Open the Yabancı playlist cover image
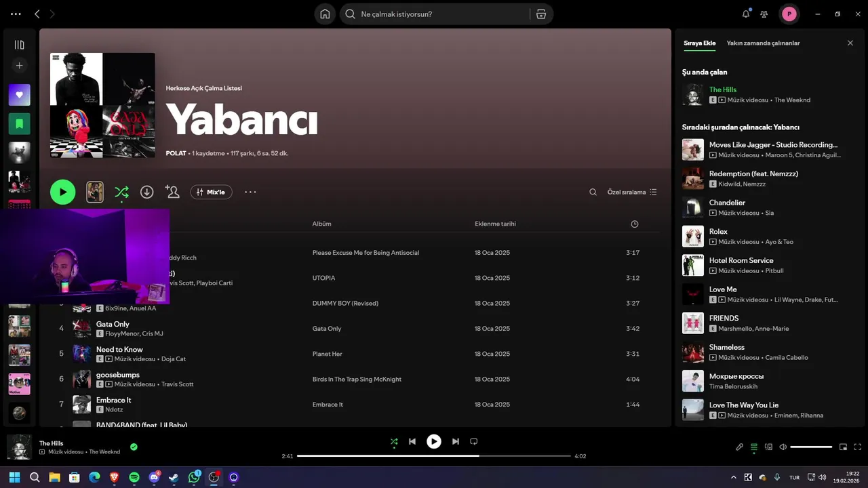The image size is (868, 488). (x=102, y=106)
